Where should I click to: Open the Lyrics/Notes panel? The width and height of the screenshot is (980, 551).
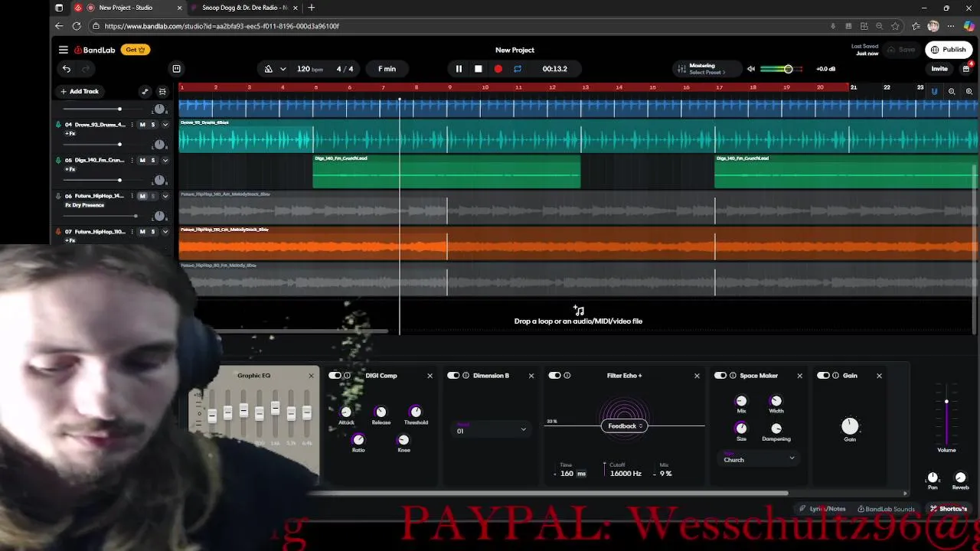(x=823, y=509)
